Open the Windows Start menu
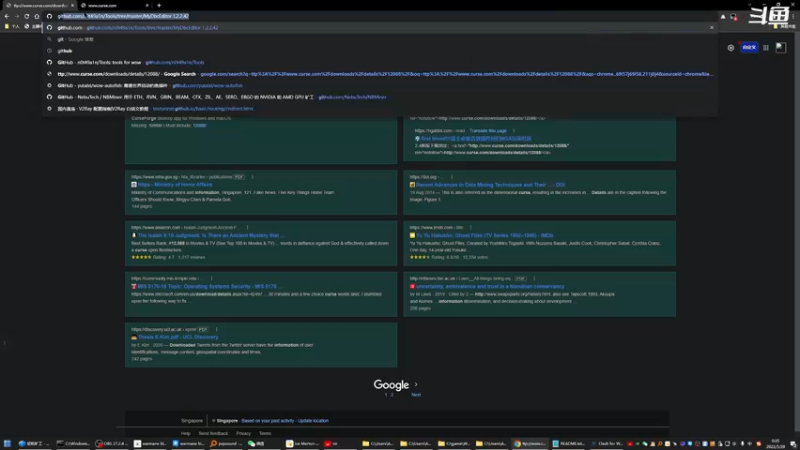The width and height of the screenshot is (800, 450). coord(7,444)
